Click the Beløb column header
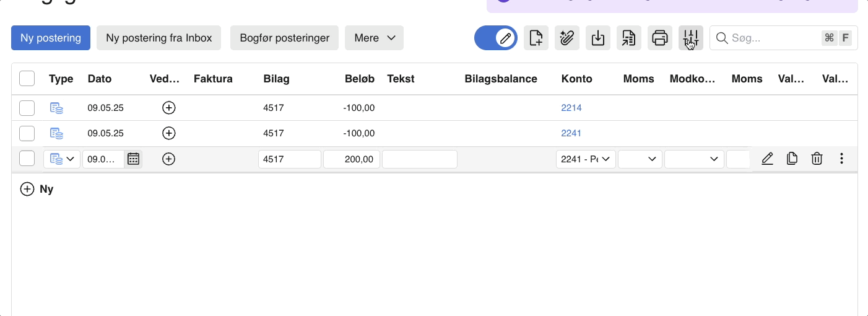Image resolution: width=868 pixels, height=316 pixels. 359,79
